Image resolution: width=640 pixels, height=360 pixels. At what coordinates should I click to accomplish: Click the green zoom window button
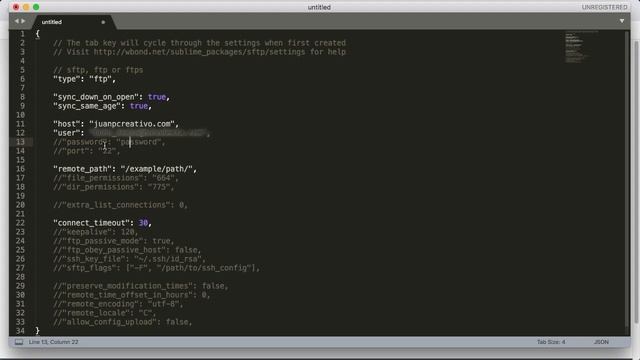[36, 7]
